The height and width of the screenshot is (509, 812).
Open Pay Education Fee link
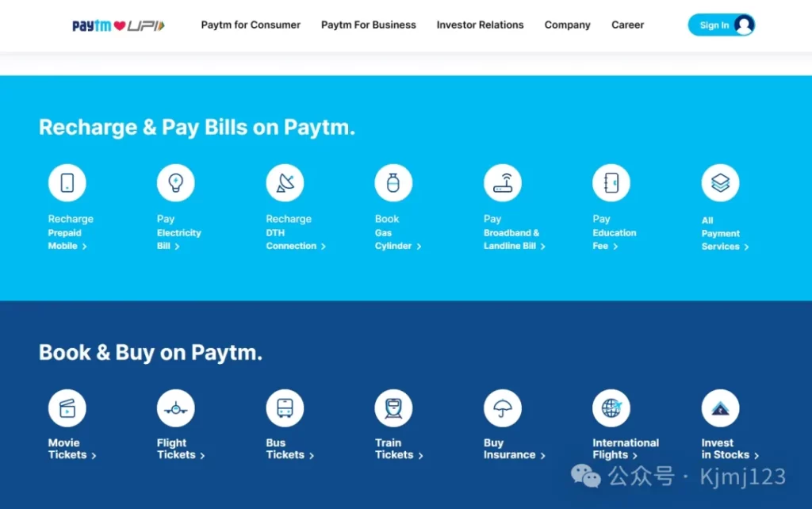click(615, 232)
